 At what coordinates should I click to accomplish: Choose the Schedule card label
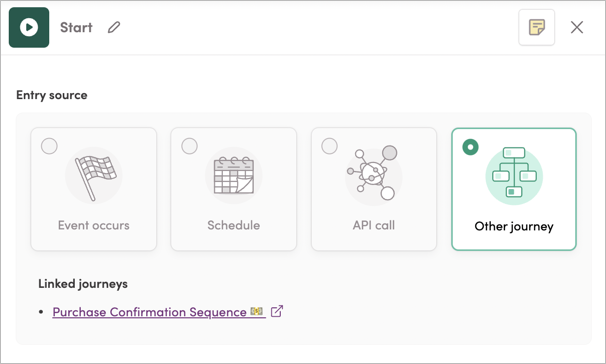click(233, 225)
